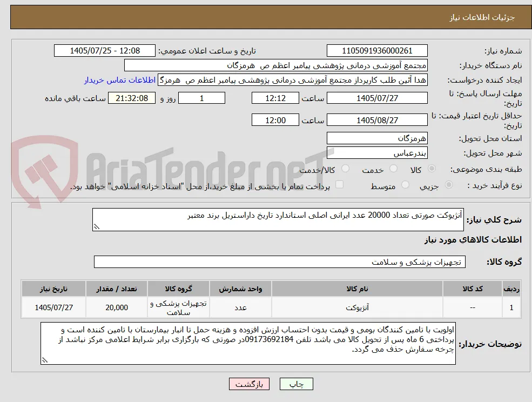Screen dimensions: 532x402
Task: Click the response deadline date 1405/07/27 field
Action: (377, 98)
